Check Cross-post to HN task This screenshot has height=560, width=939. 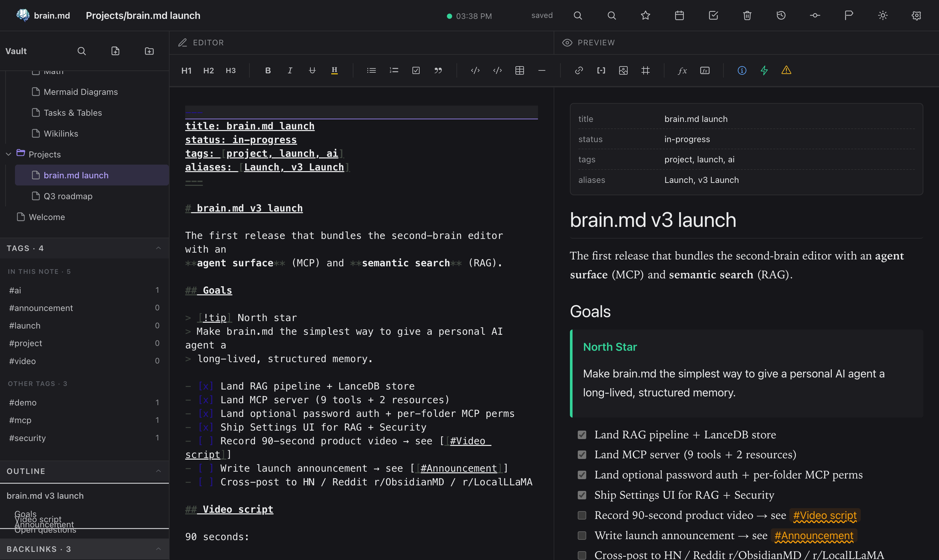(582, 555)
